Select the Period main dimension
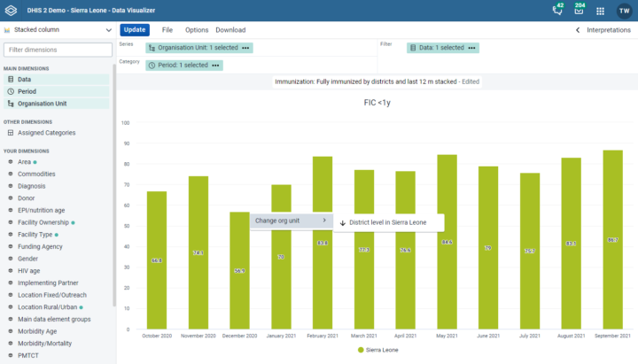 56,91
